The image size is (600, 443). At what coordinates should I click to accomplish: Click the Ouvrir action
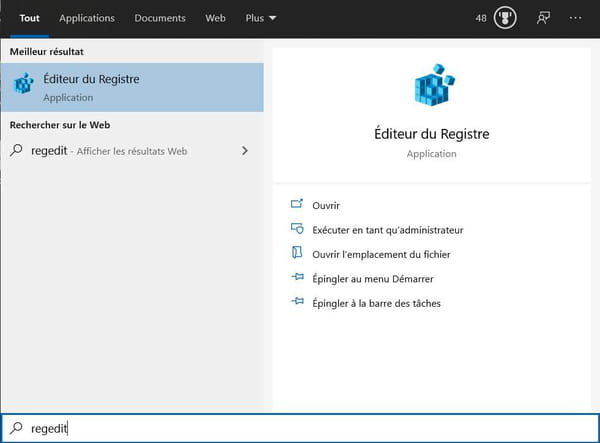click(326, 206)
